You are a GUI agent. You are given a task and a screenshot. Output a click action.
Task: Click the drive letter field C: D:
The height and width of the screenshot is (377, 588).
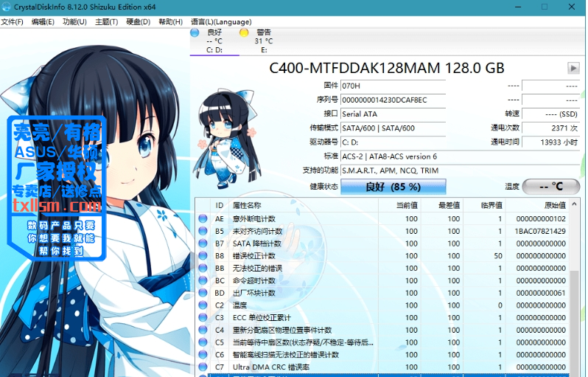[393, 142]
